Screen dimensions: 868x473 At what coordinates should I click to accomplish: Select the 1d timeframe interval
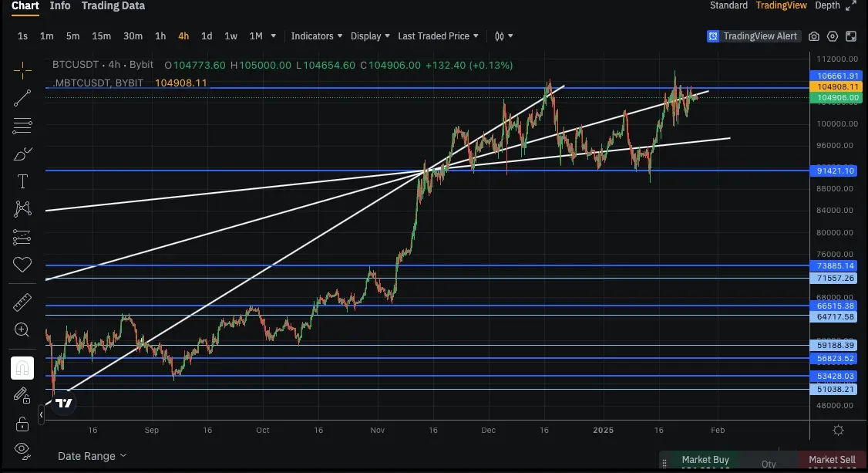(x=207, y=36)
